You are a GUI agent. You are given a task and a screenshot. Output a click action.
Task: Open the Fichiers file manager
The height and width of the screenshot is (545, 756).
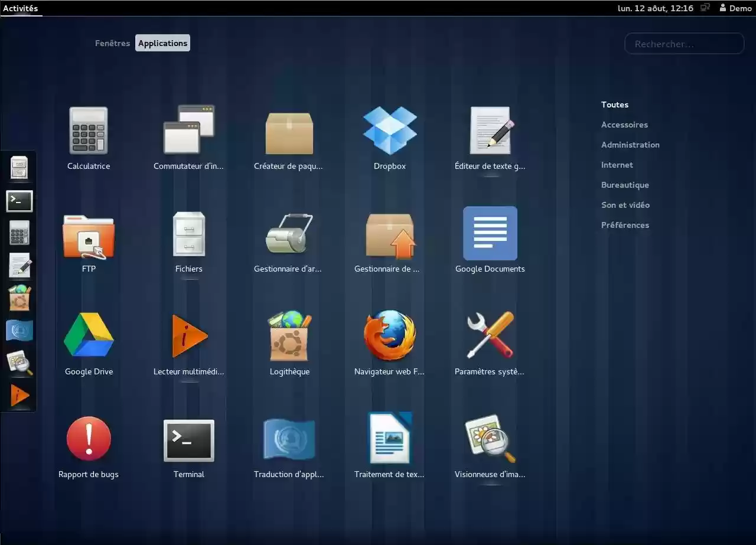[x=188, y=234]
